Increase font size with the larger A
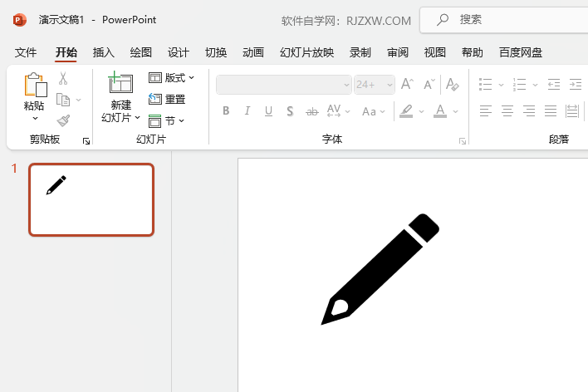This screenshot has width=588, height=392. (407, 84)
